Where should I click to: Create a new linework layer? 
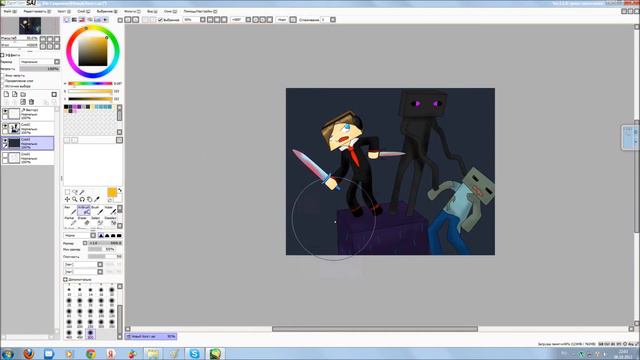15,94
